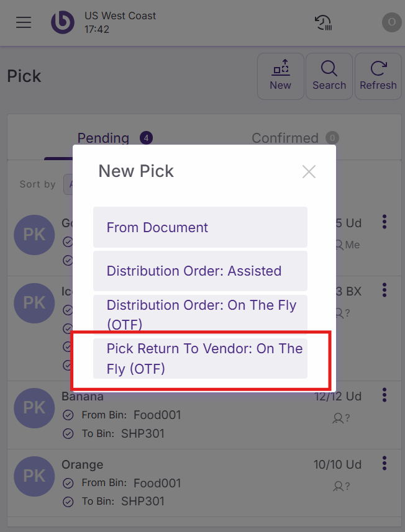Open three-dot menu on first pick row
Screen dimensions: 405x532
click(385, 222)
